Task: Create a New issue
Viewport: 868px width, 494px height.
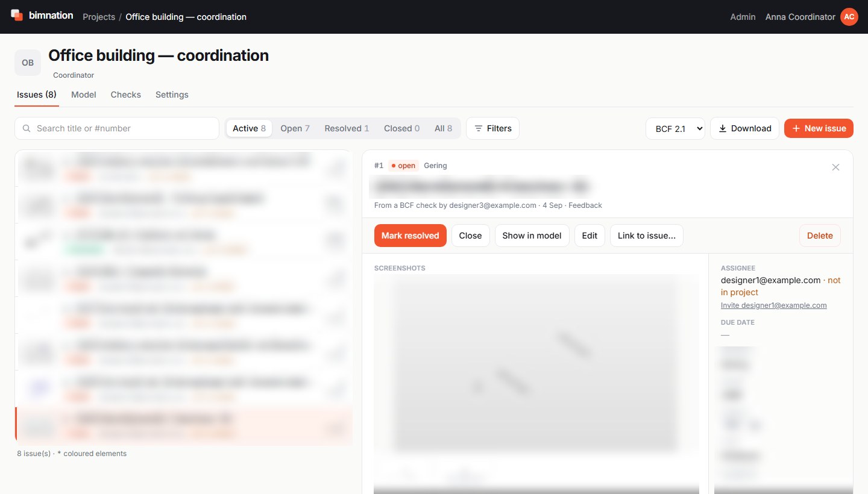Action: click(x=819, y=128)
